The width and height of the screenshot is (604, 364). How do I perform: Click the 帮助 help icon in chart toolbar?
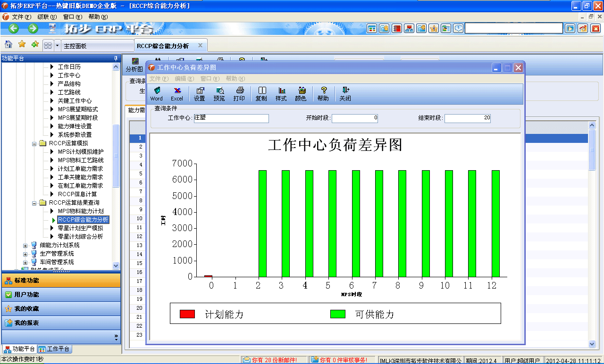(x=323, y=93)
